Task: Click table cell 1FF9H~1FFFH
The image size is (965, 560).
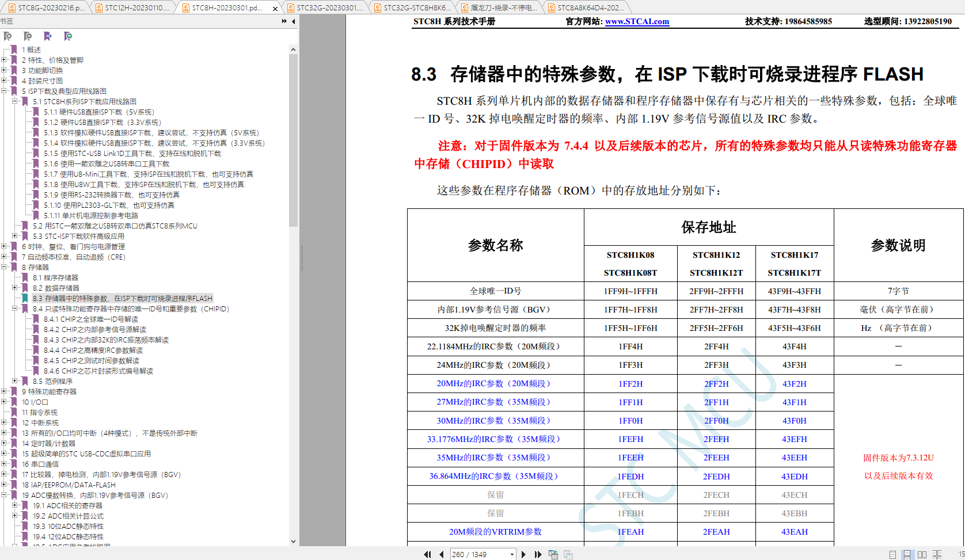Action: [630, 291]
